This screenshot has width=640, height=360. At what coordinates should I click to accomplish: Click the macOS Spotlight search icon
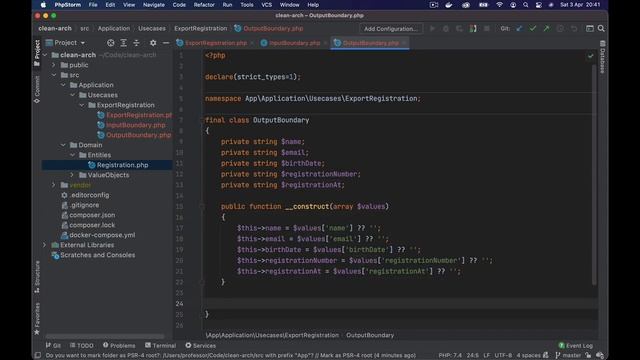click(x=526, y=5)
